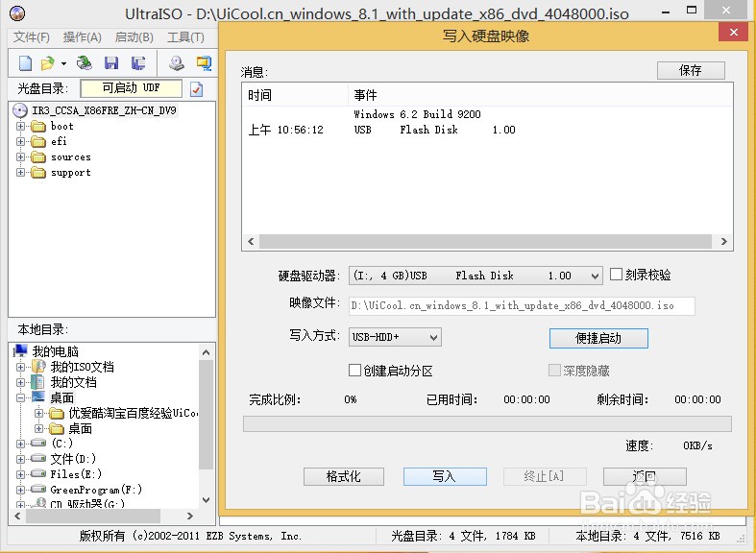Viewport: 756px width, 553px height.
Task: Click the open CD/DVD toolbar icon
Action: click(84, 63)
